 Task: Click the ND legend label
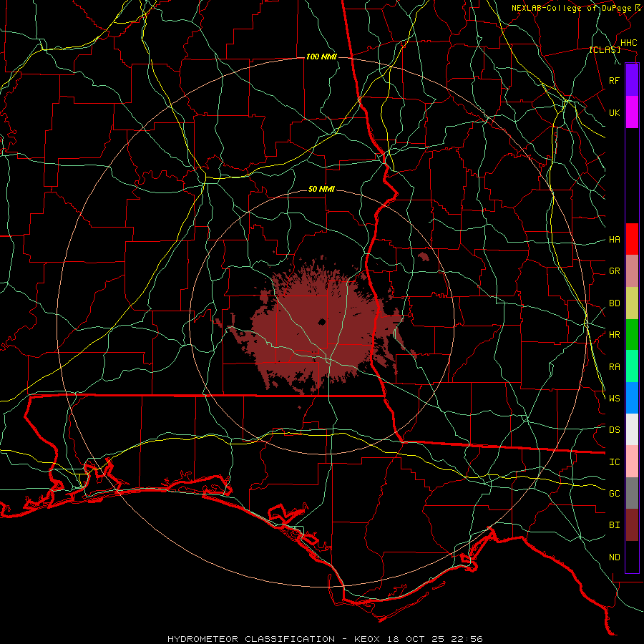(614, 557)
